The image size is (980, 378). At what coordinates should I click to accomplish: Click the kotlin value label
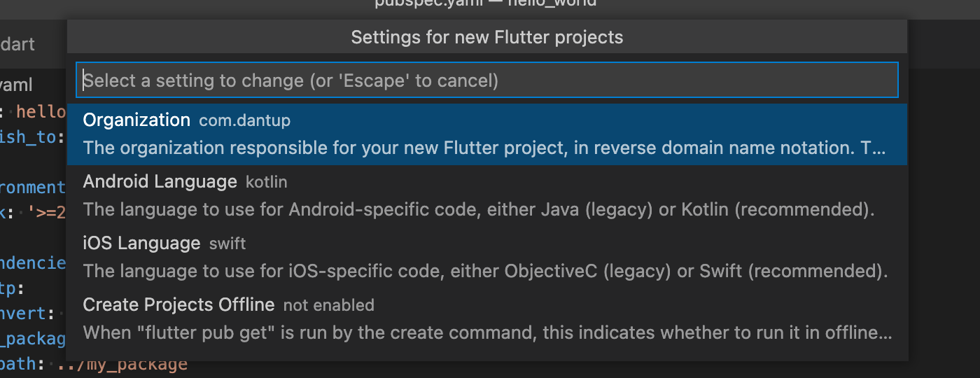(x=266, y=183)
